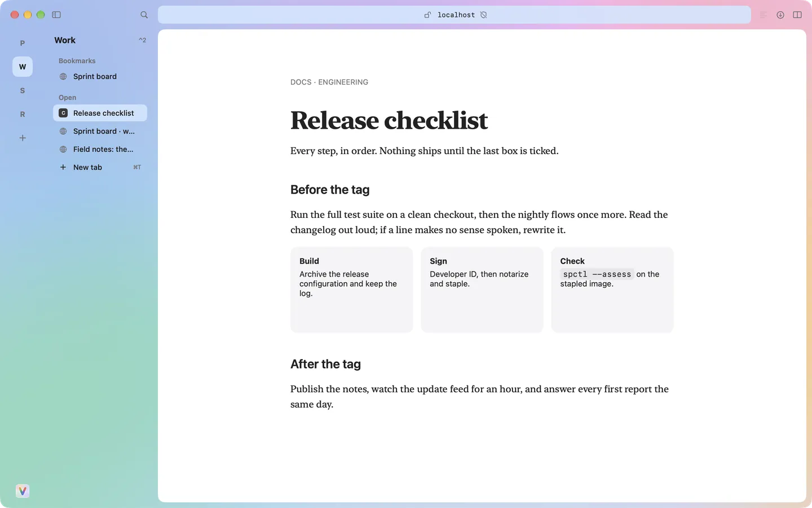
Task: Click the localhost address bar
Action: (454, 15)
